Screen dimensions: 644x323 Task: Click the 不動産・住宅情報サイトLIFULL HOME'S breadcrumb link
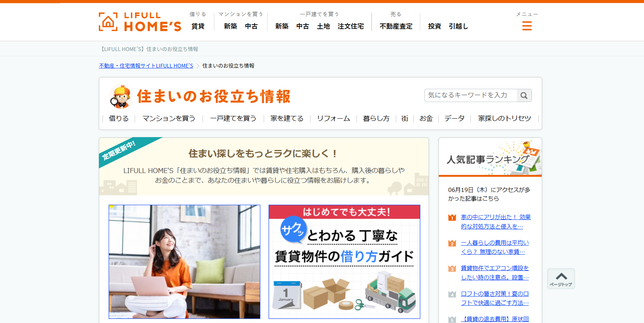pos(146,66)
